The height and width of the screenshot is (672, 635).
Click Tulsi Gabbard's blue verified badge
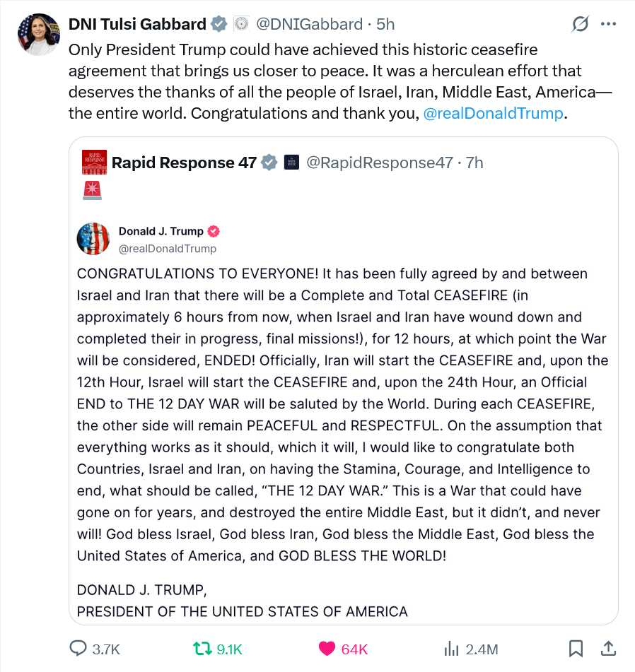point(219,24)
